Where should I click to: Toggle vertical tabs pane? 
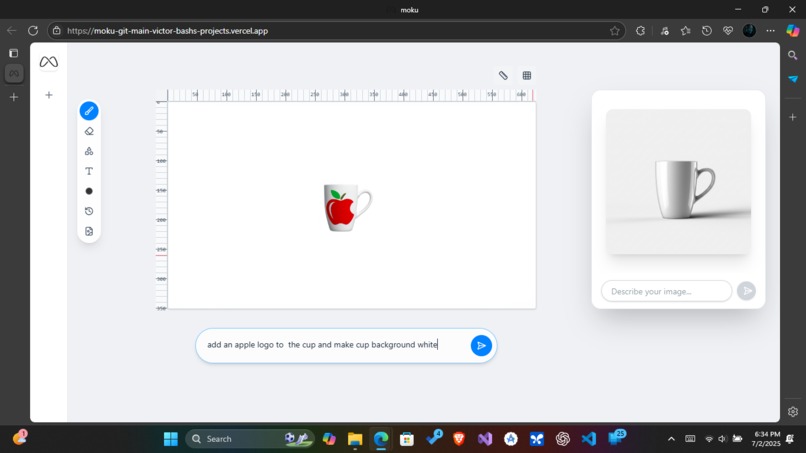[14, 53]
